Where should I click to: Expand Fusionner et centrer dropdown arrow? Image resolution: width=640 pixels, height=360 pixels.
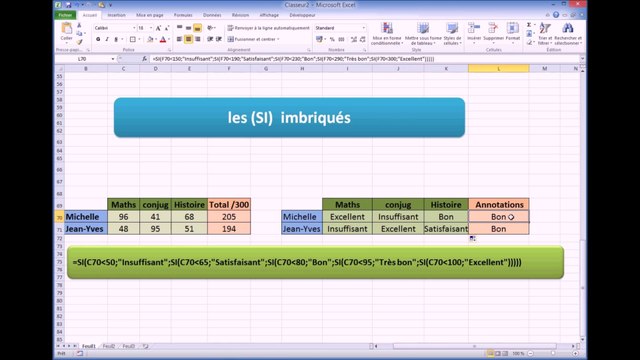278,39
